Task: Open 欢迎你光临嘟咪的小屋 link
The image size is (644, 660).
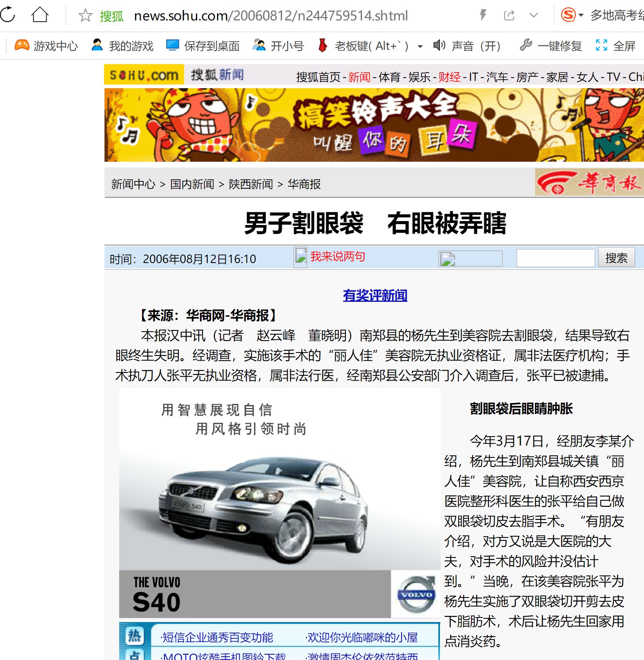Action: pyautogui.click(x=362, y=638)
